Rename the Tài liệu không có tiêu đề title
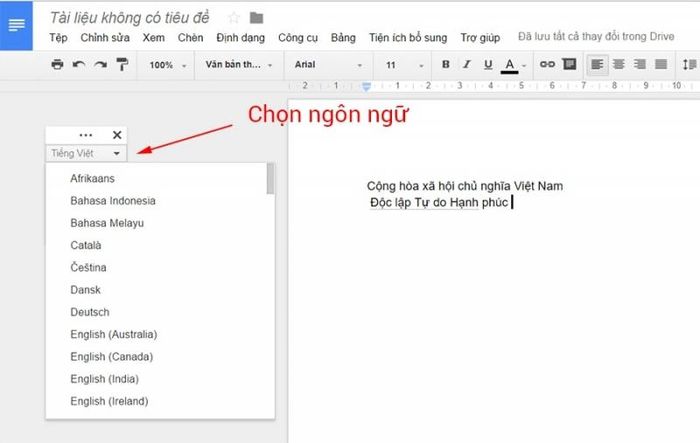The height and width of the screenshot is (443, 700). (x=129, y=18)
